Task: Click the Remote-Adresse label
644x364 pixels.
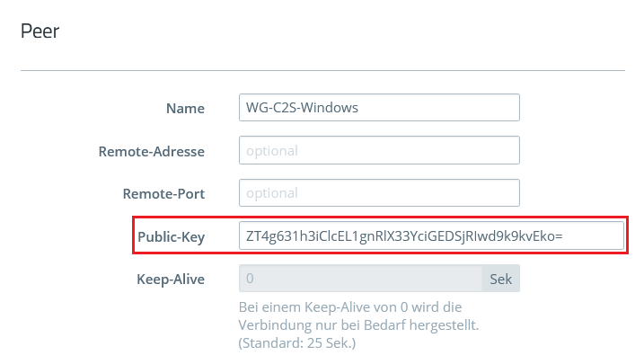Action: pyautogui.click(x=151, y=151)
